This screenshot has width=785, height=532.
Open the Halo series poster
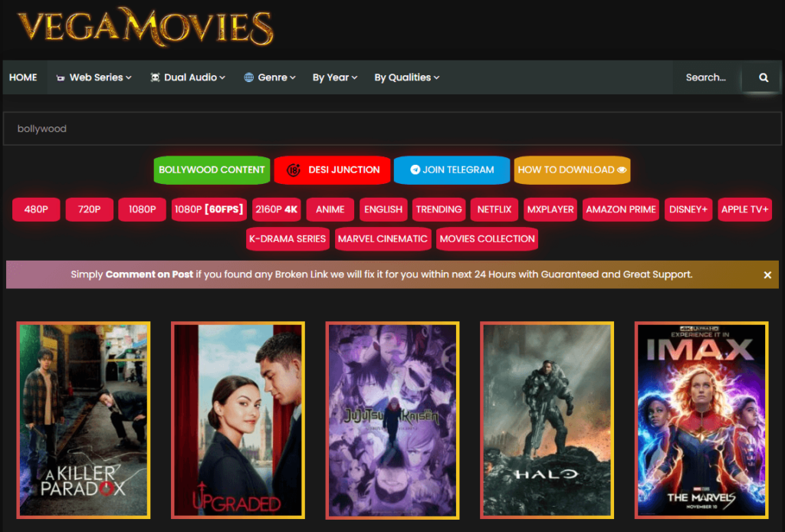[x=547, y=420]
